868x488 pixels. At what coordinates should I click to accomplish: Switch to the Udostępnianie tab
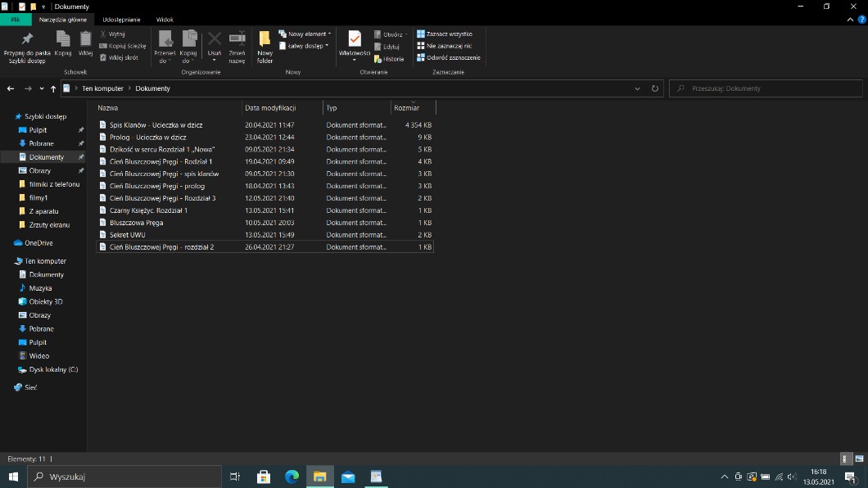pos(121,19)
